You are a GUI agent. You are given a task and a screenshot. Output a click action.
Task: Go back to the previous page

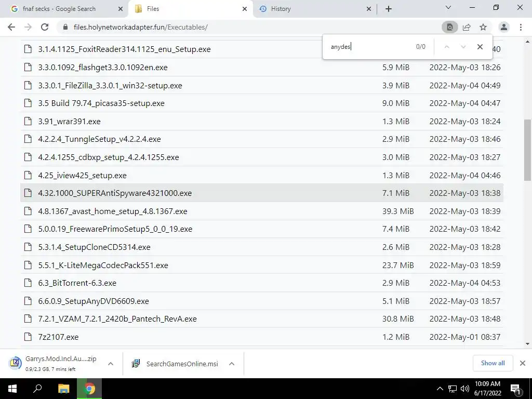(x=11, y=27)
